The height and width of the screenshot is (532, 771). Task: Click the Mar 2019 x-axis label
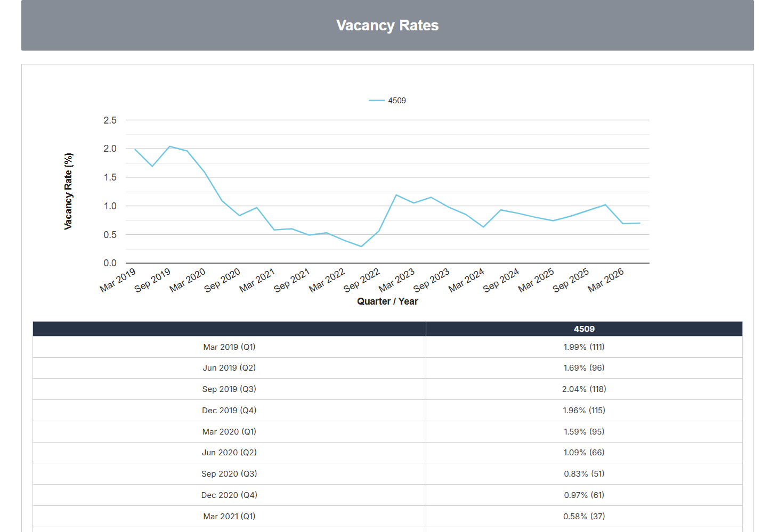click(118, 280)
